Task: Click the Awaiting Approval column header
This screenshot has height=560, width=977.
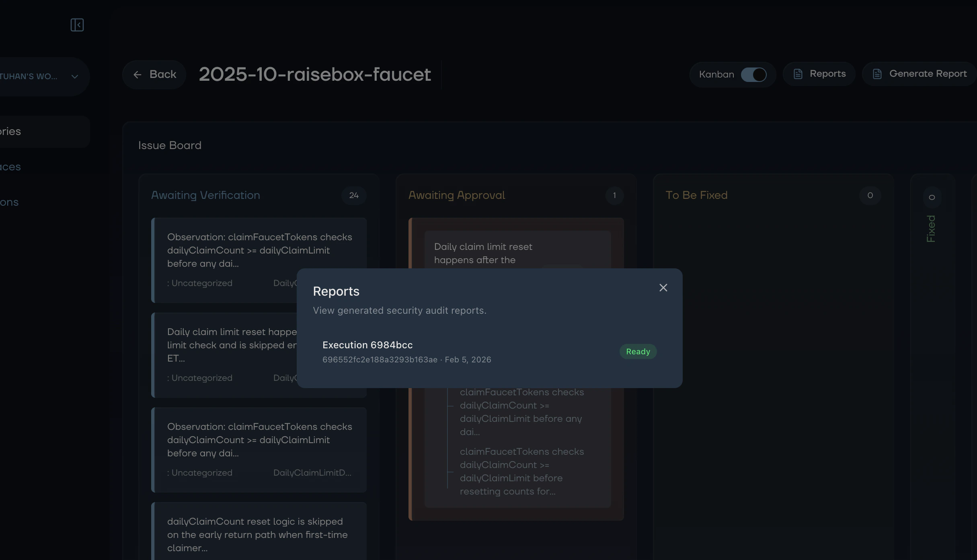Action: point(457,195)
